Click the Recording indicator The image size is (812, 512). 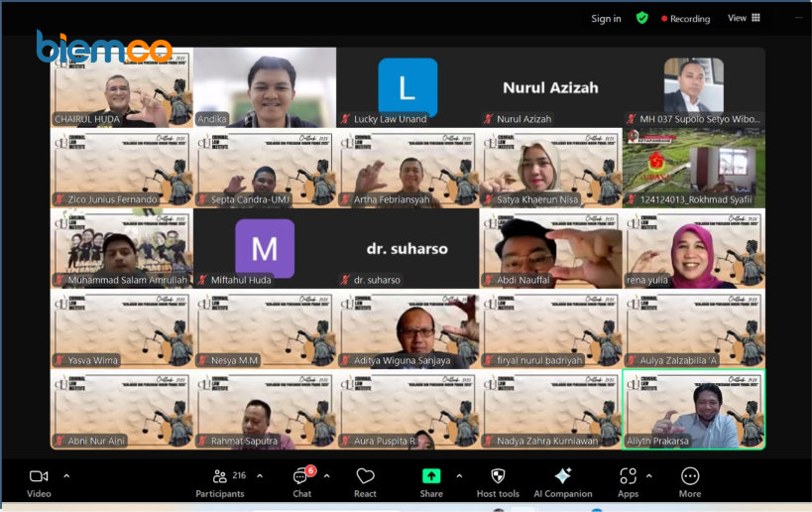[684, 19]
